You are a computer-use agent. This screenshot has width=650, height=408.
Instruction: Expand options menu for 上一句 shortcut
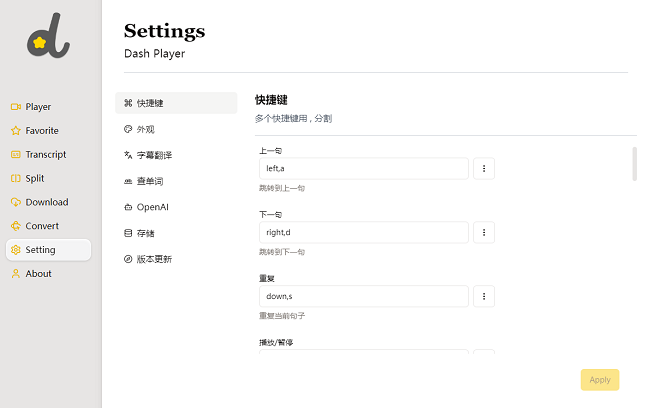(483, 169)
